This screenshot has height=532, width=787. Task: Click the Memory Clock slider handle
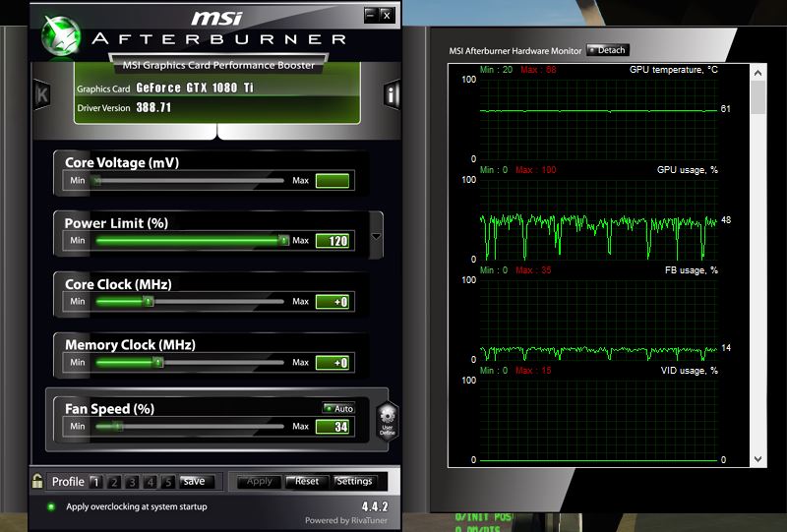tap(158, 362)
